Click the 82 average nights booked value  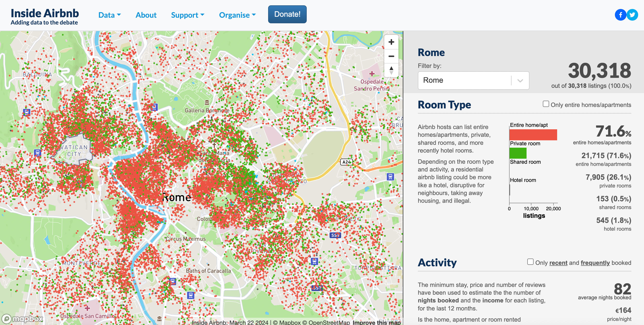pyautogui.click(x=622, y=289)
